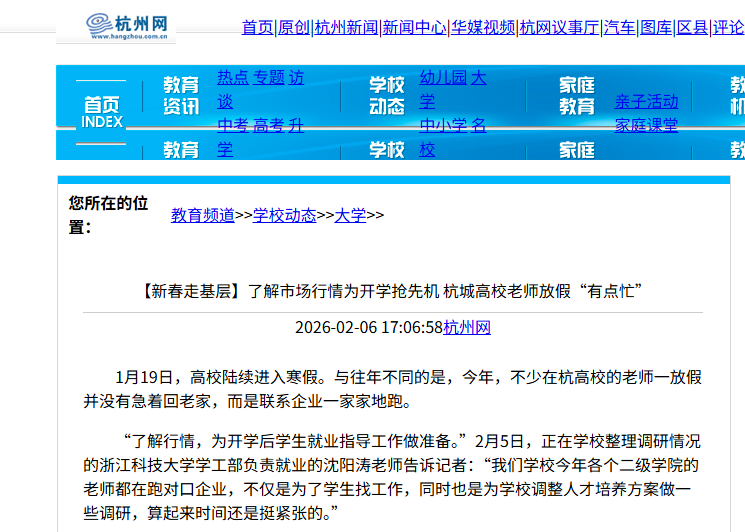Screen dimensions: 745x532
Task: Open the 亲子活动 link
Action: (x=646, y=102)
